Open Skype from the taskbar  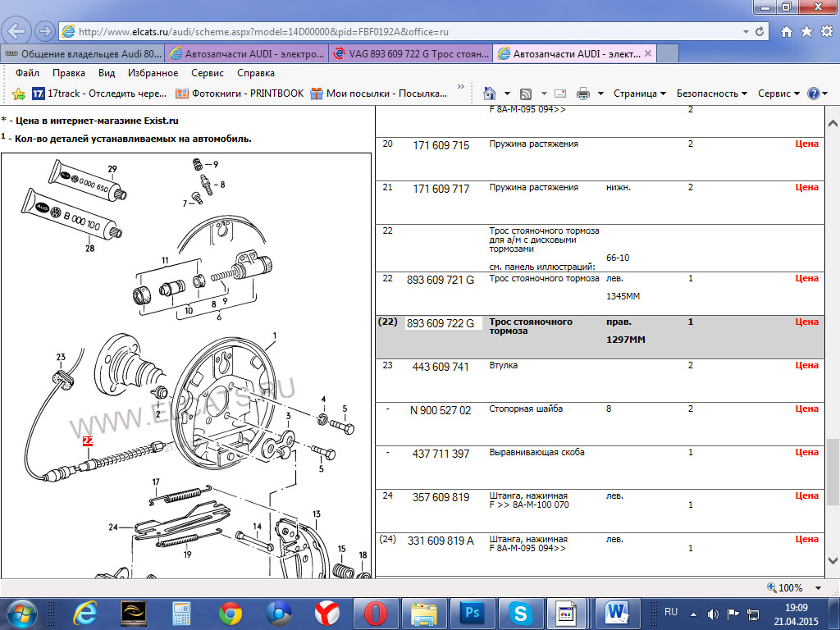[x=520, y=614]
